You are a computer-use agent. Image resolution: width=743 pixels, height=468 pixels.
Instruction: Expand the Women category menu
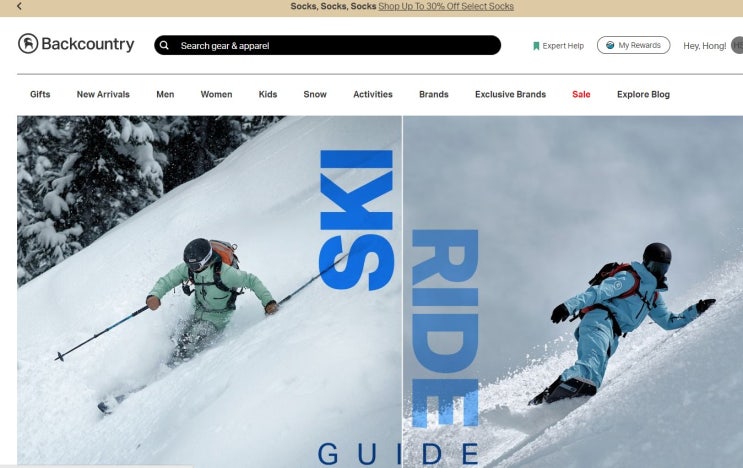(217, 94)
